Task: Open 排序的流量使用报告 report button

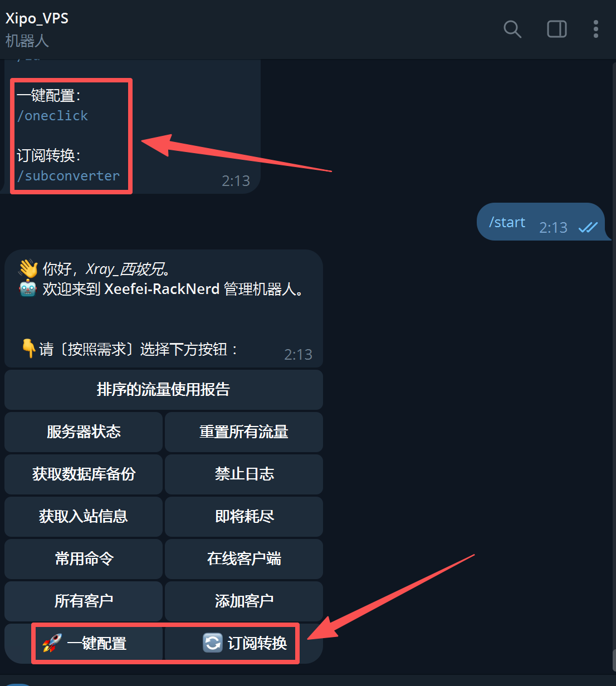Action: pos(164,390)
